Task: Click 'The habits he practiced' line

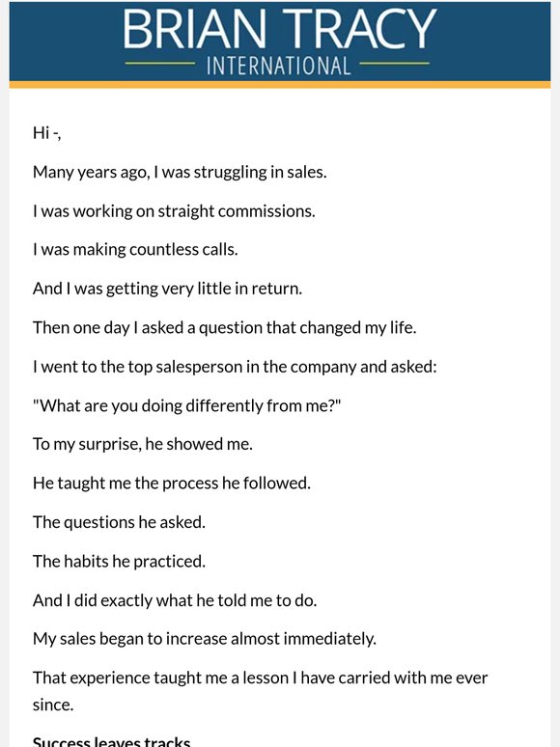Action: pos(119,561)
